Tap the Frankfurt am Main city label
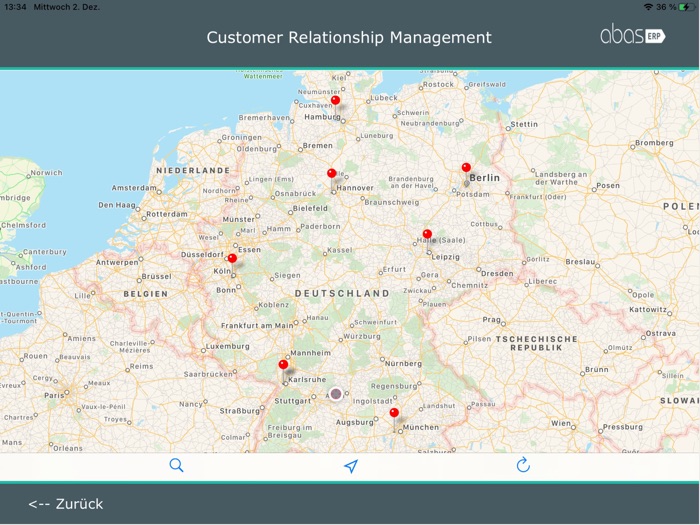Screen dimensions: 700x525 coord(257,325)
